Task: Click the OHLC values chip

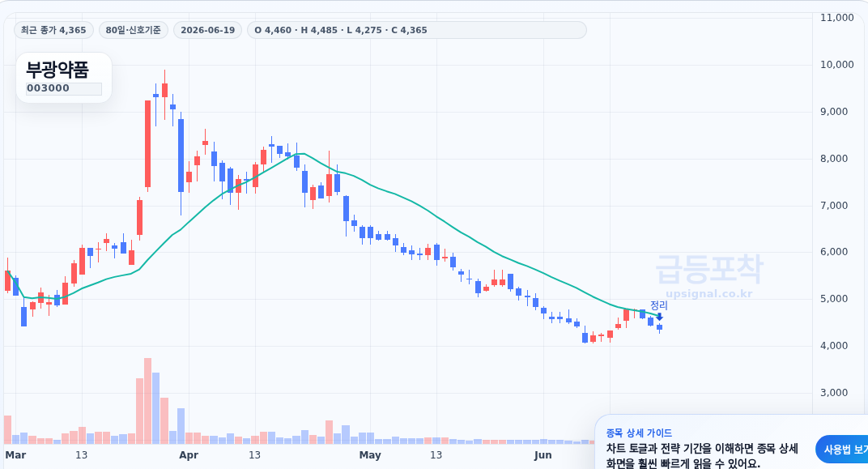Action: point(416,30)
